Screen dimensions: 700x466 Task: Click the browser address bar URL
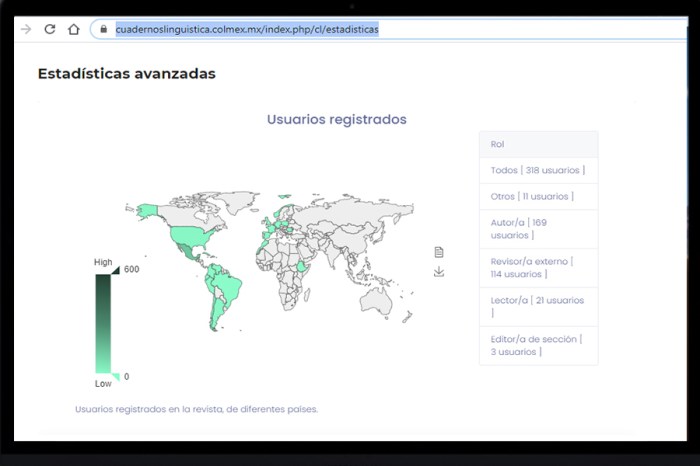[x=246, y=29]
